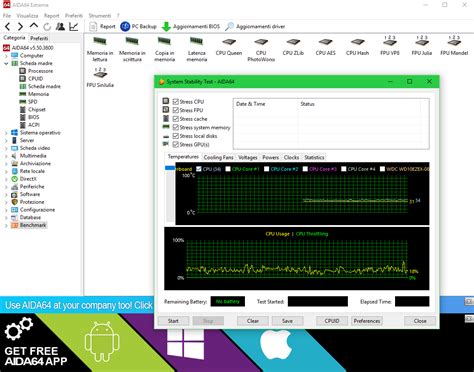Select the CPUID tree item
The height and width of the screenshot is (372, 474).
(36, 79)
